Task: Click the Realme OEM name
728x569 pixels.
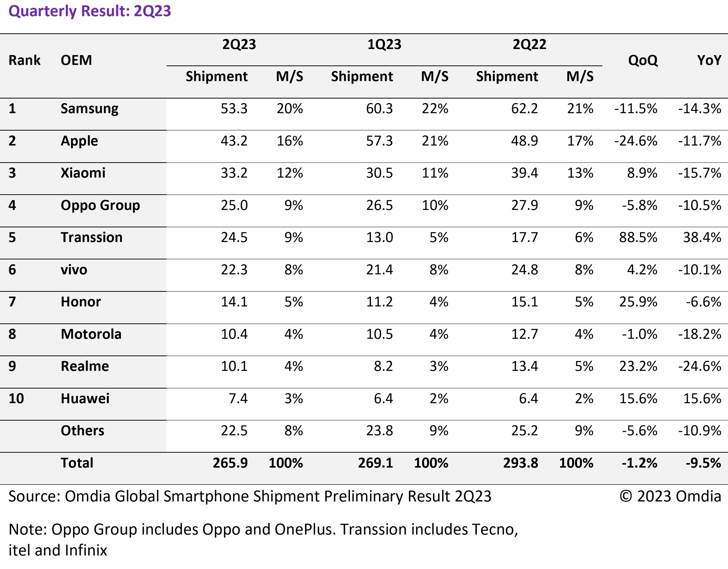Action: pos(85,366)
